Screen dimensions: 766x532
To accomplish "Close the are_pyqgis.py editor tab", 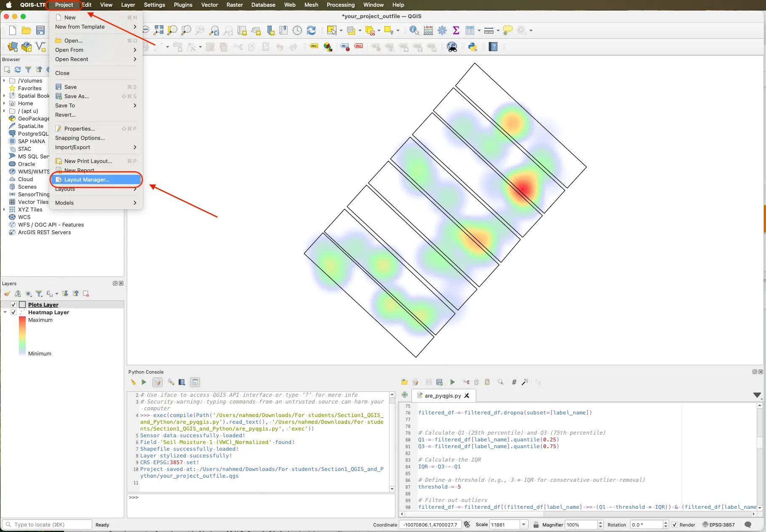I will (x=467, y=396).
